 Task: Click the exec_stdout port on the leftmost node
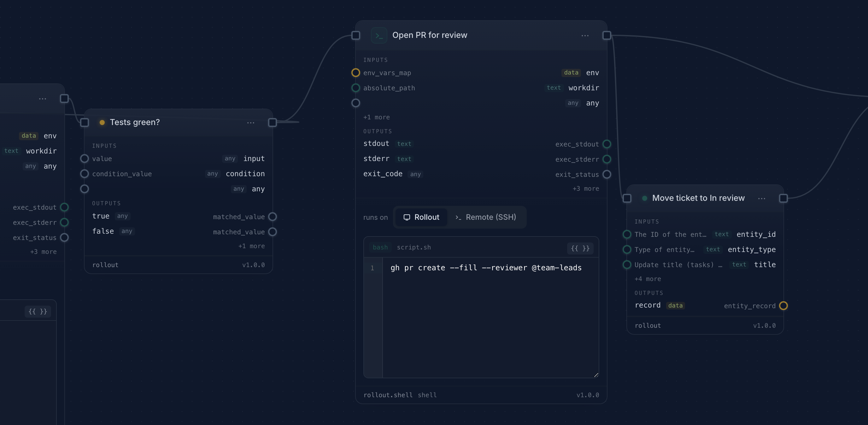click(x=64, y=207)
